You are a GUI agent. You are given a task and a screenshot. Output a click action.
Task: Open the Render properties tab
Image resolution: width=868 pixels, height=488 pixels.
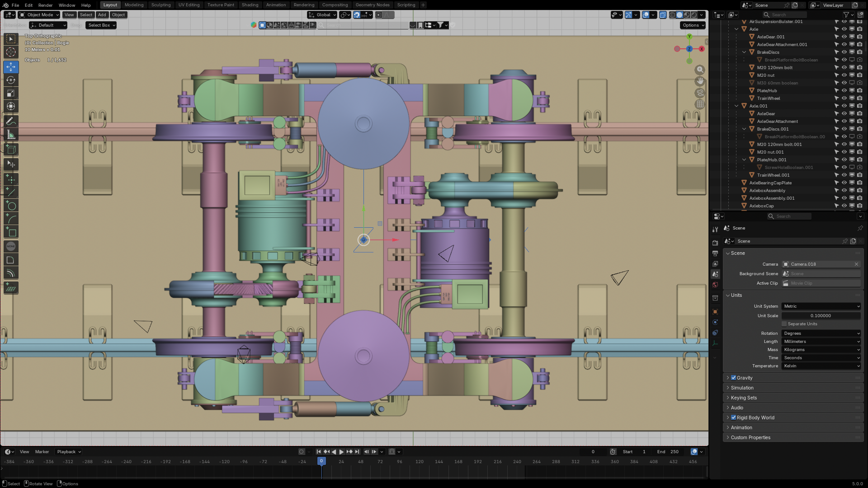coord(715,243)
